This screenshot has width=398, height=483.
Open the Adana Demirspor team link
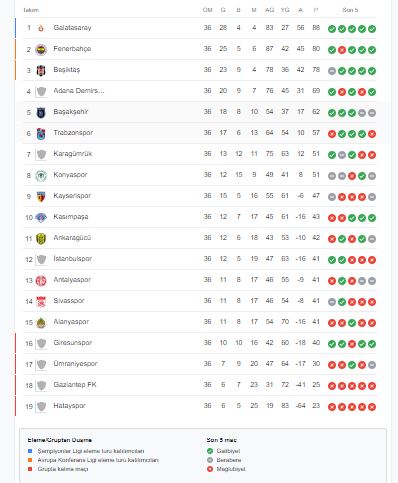click(79, 91)
